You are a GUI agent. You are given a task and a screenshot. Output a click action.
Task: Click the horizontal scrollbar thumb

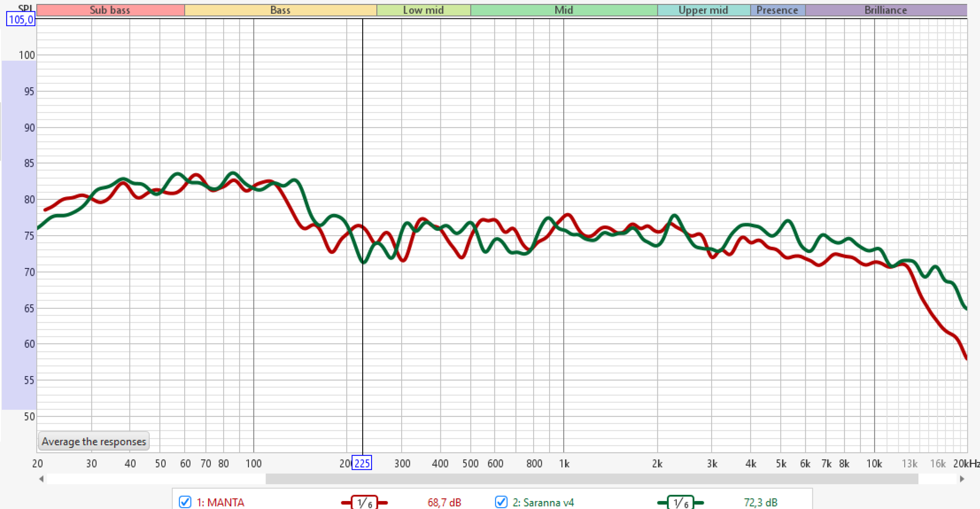592,479
